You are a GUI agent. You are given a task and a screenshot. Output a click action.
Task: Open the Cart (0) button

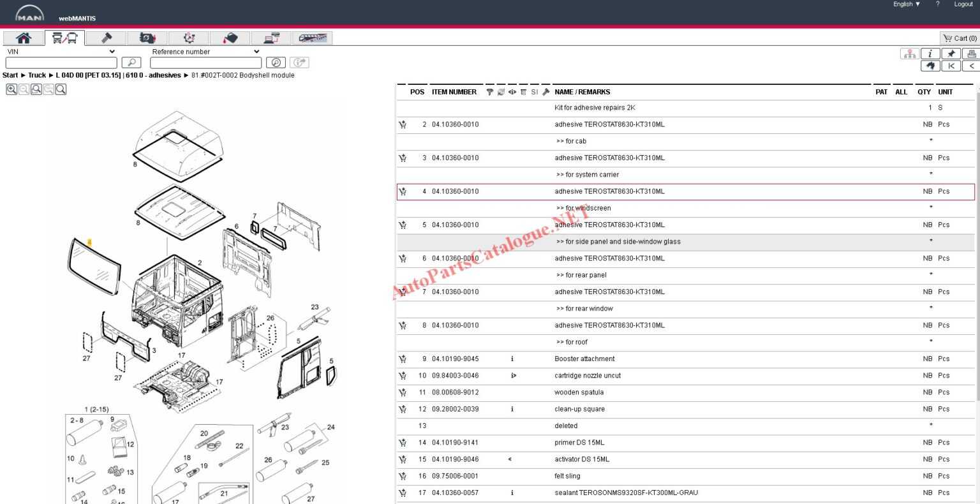point(960,38)
